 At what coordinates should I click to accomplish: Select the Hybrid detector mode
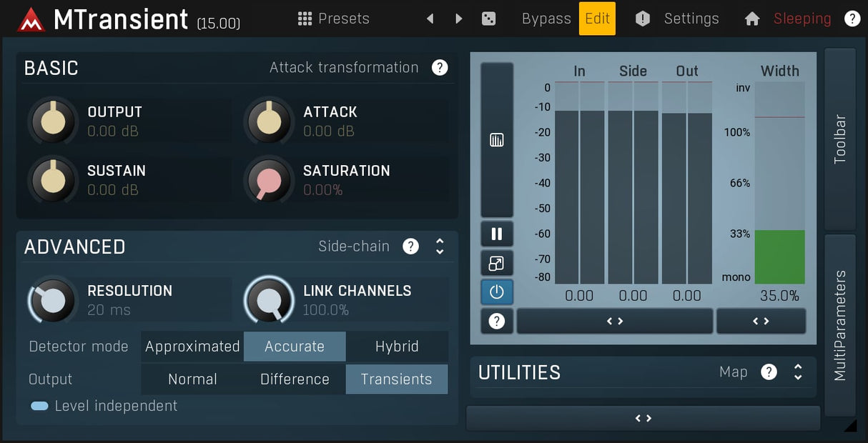click(397, 347)
